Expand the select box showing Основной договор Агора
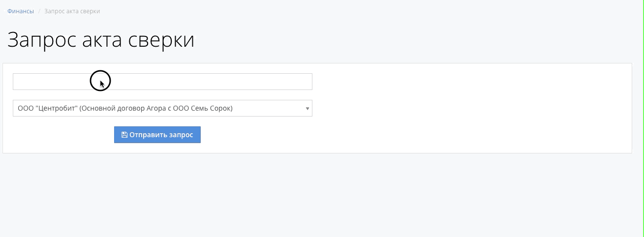 (x=162, y=108)
